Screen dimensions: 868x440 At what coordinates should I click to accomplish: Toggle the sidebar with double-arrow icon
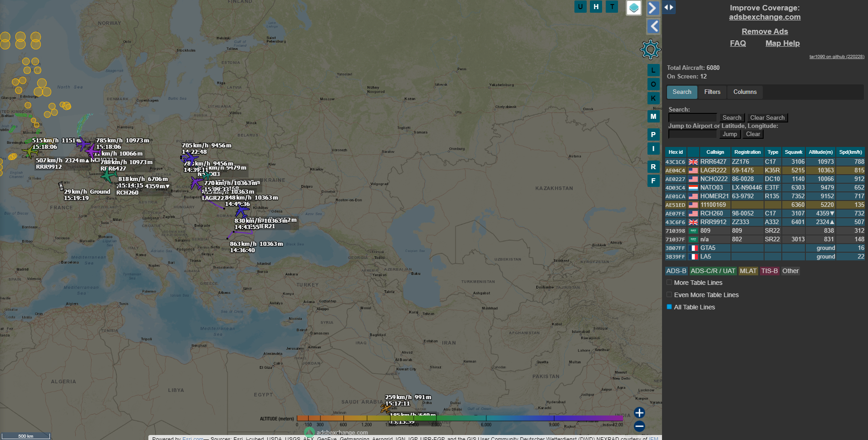(669, 7)
